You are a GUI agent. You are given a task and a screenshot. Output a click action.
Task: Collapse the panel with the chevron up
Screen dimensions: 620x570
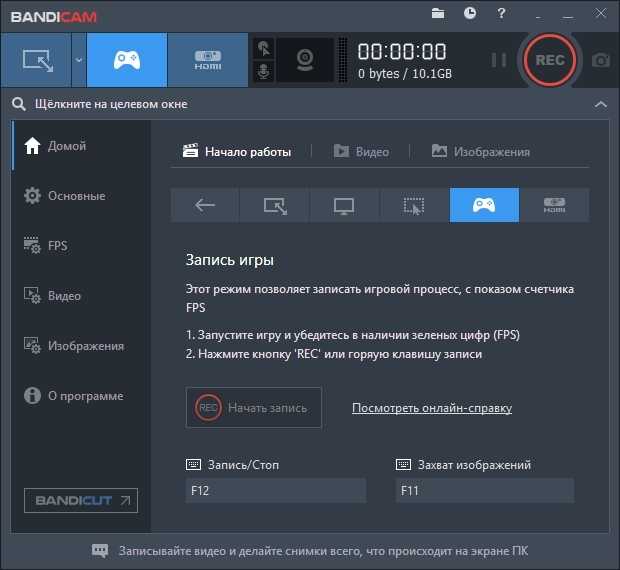point(601,104)
